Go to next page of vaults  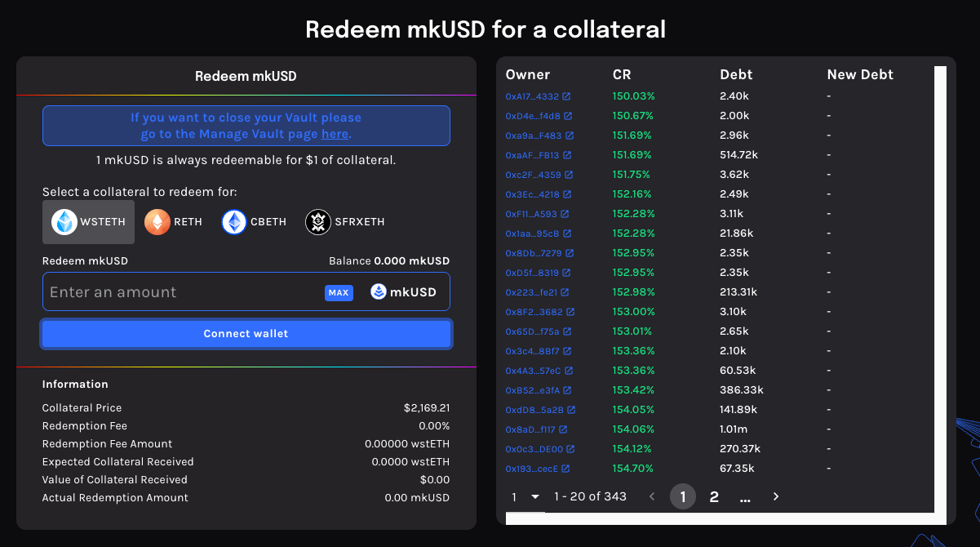pos(776,496)
